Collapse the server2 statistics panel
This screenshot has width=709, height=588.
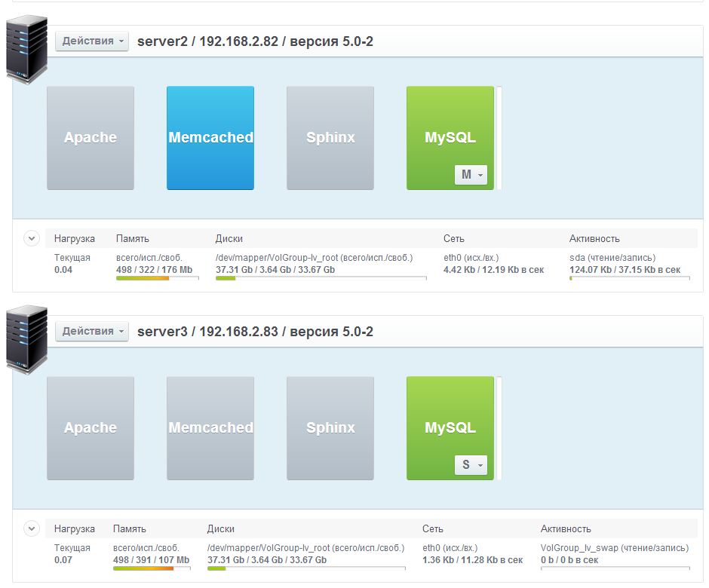[x=32, y=239]
